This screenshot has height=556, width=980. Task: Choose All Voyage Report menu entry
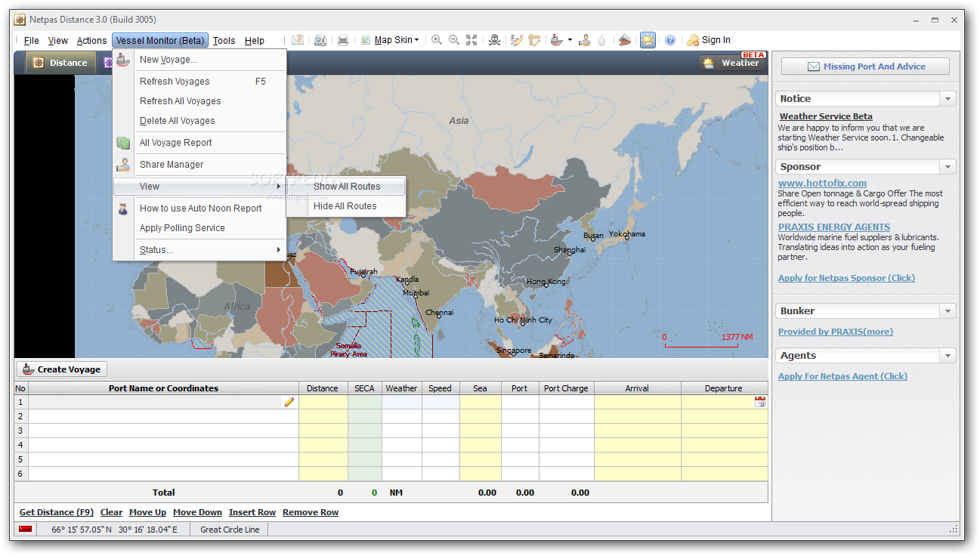(x=175, y=143)
